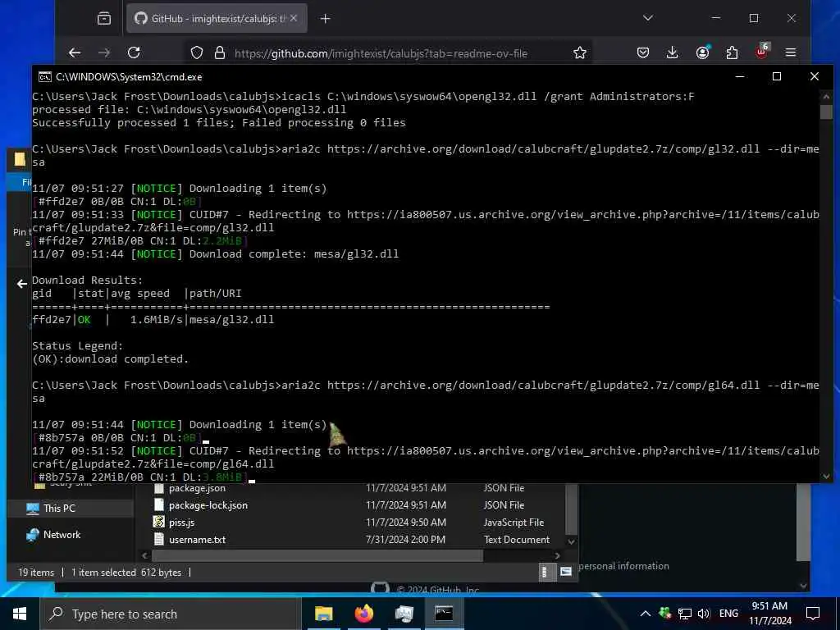Switch File Explorer to large icons view
The image size is (840, 630).
[566, 572]
